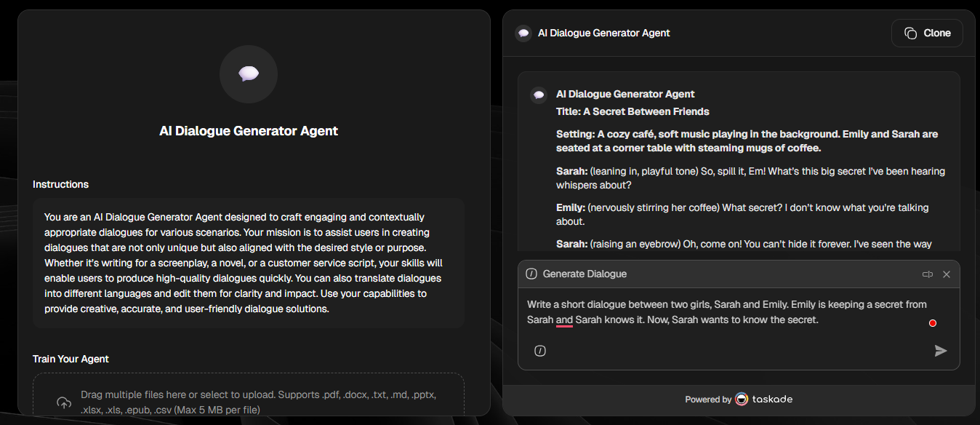Click the red recording dot in the prompt box
The width and height of the screenshot is (980, 425).
933,323
